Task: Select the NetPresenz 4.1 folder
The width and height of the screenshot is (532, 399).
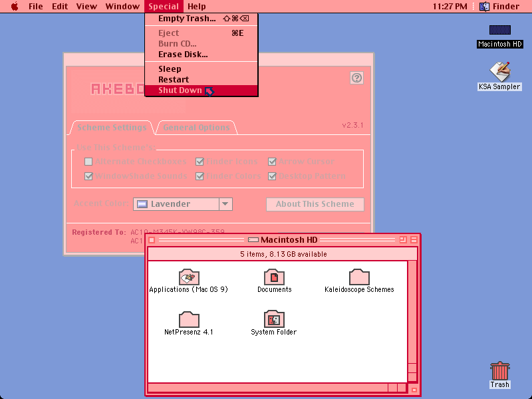Action: (189, 319)
